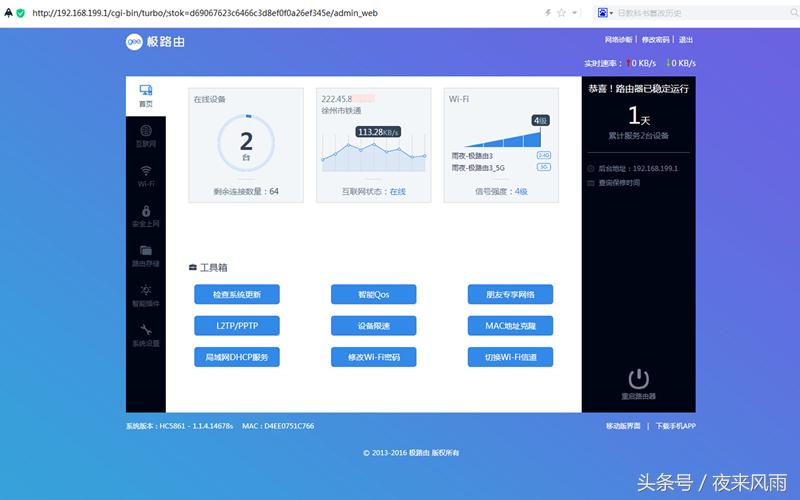Open 下载手机APP link
Screen dimensions: 800x500
(x=676, y=426)
